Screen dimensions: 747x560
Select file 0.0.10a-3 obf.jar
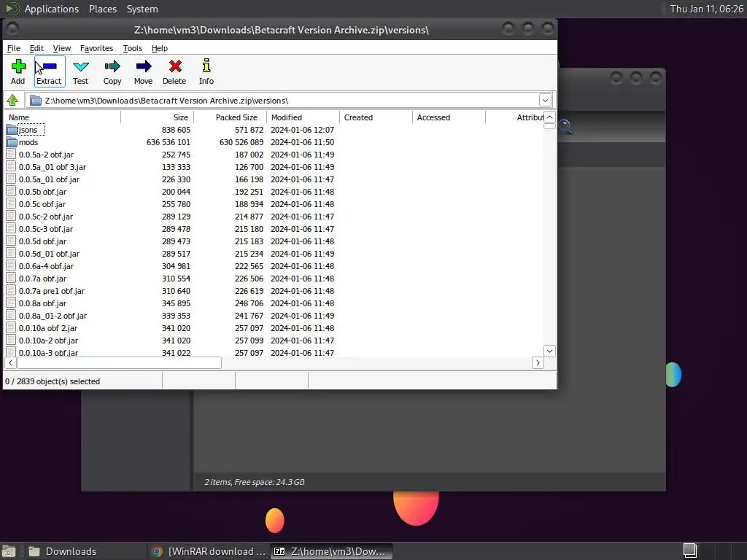(x=49, y=352)
